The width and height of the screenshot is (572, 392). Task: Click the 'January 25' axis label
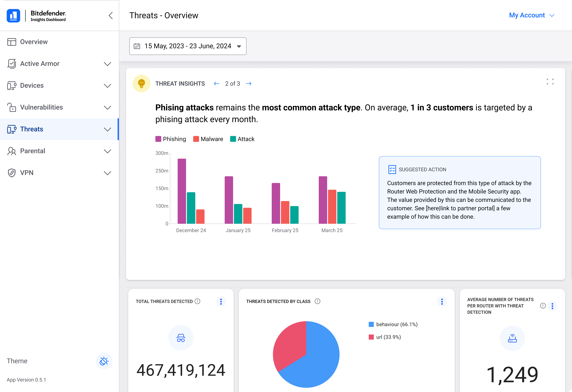pyautogui.click(x=238, y=230)
